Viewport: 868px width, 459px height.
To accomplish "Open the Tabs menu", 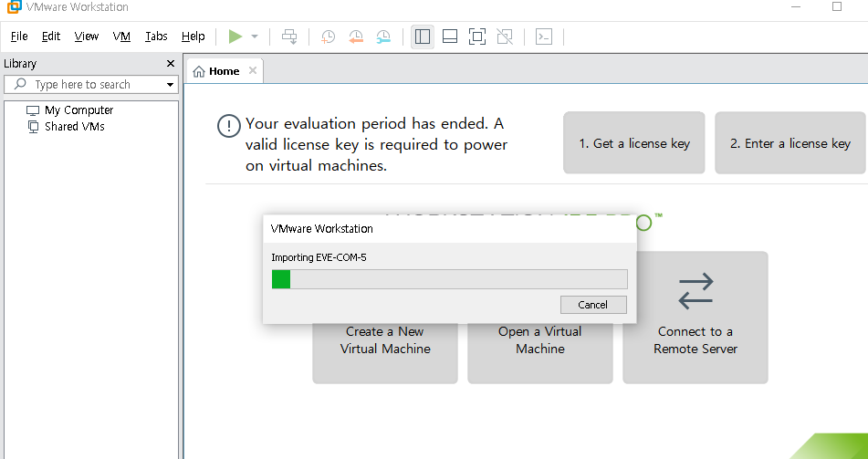I will (156, 37).
